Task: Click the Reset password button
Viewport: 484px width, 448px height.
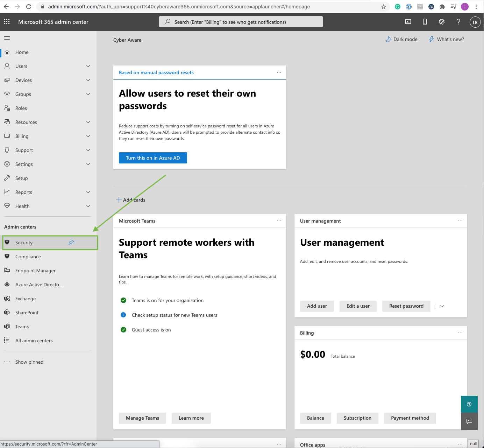Action: coord(406,306)
